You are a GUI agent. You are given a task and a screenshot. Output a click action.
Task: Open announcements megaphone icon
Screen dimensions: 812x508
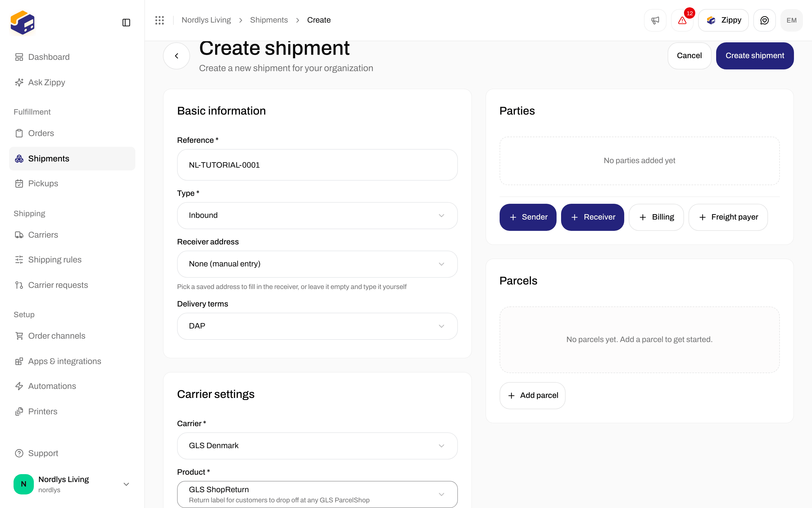pyautogui.click(x=655, y=20)
